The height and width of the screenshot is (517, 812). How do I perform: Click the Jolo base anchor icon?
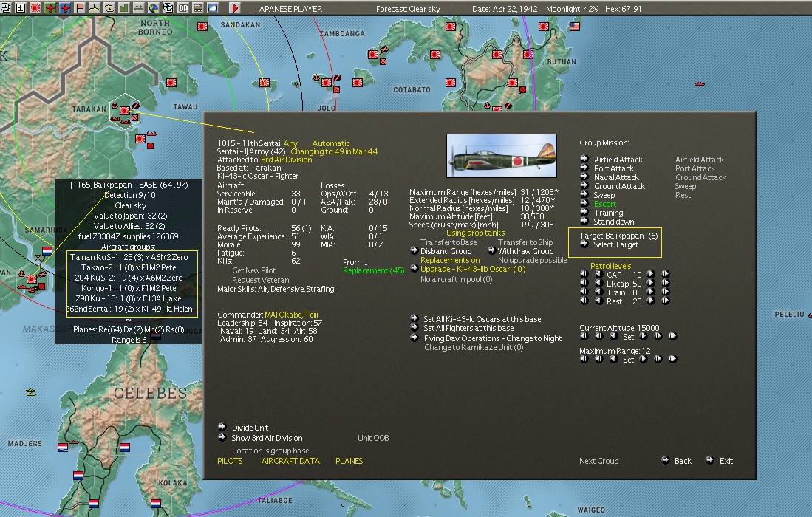316,78
